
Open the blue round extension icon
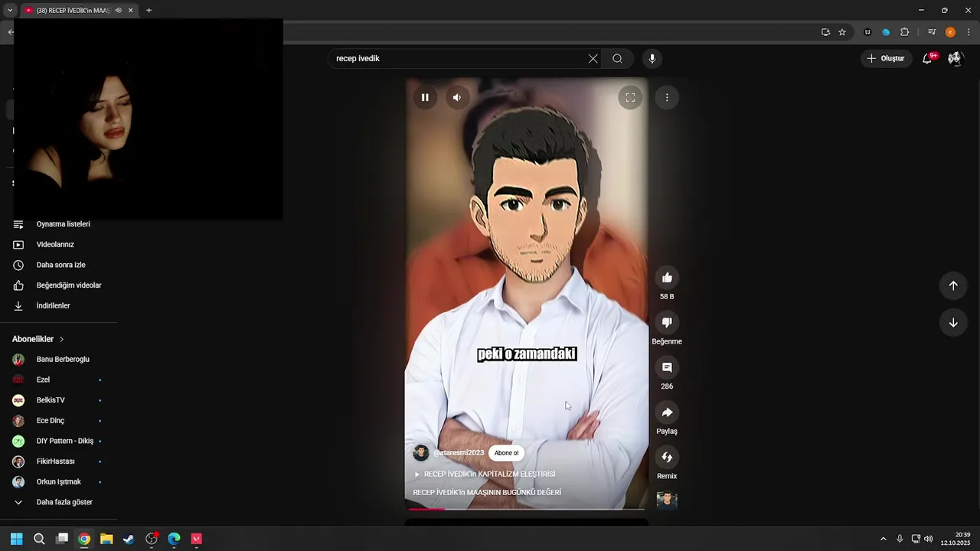tap(886, 32)
